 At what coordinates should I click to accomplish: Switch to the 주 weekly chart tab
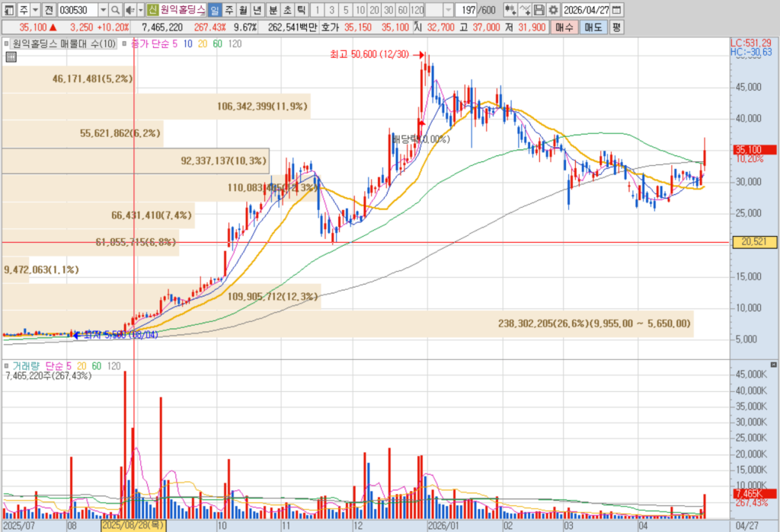click(229, 10)
